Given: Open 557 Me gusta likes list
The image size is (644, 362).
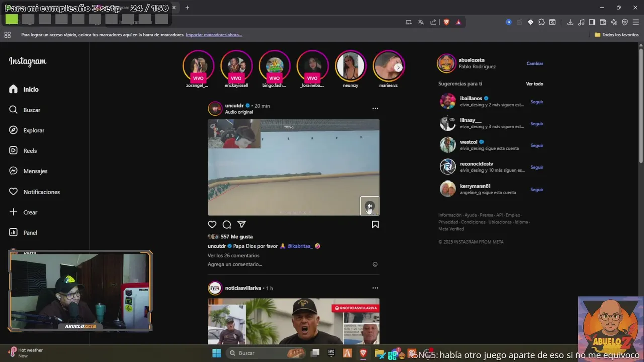Looking at the screenshot, I should (236, 237).
